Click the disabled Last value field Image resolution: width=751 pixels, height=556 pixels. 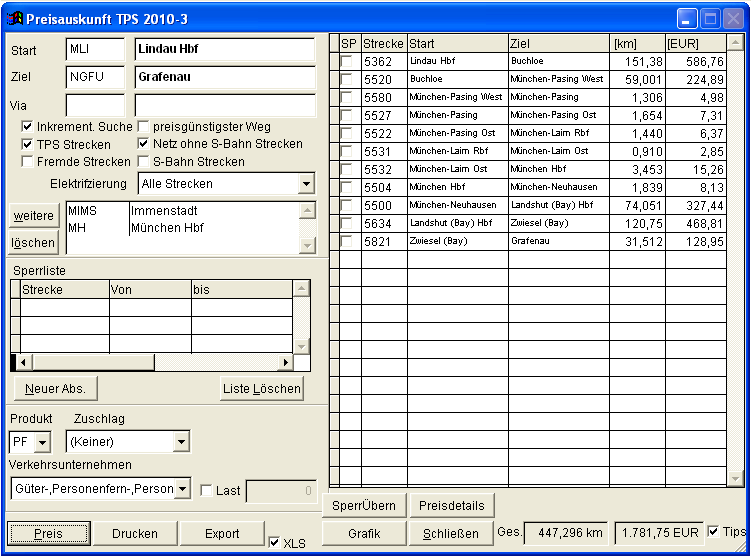coord(281,491)
